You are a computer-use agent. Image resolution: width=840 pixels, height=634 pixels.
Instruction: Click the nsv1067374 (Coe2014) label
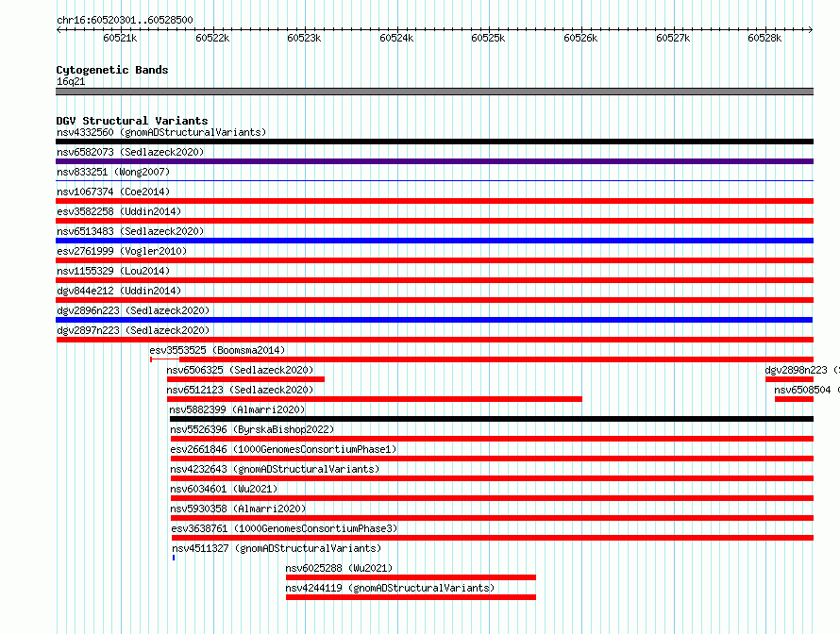pyautogui.click(x=113, y=192)
